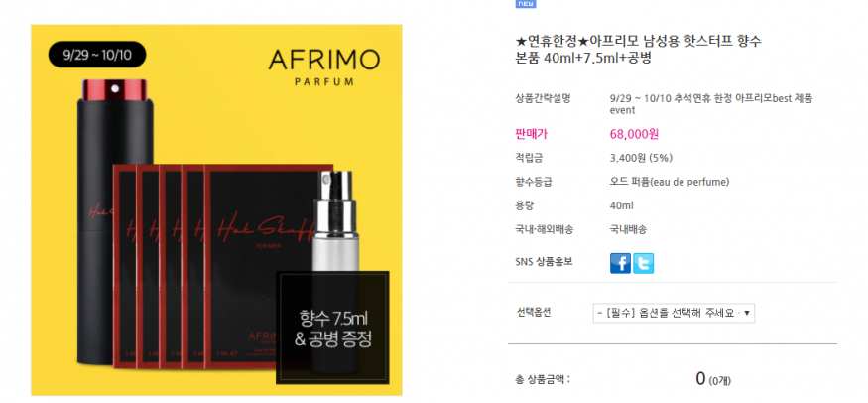Click the 오드 퍼퓸(eau de perfume) grade text
Viewport: 868px width, 403px height.
[670, 182]
